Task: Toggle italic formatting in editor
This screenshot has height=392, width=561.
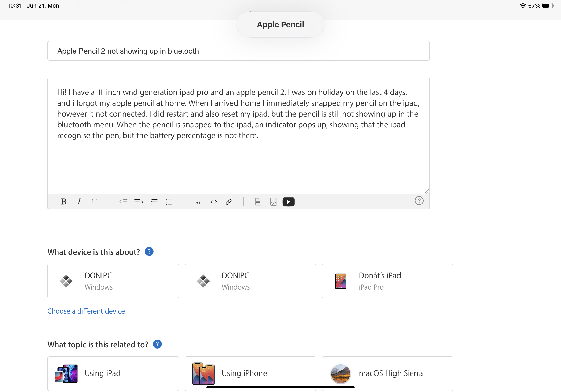Action: (79, 202)
